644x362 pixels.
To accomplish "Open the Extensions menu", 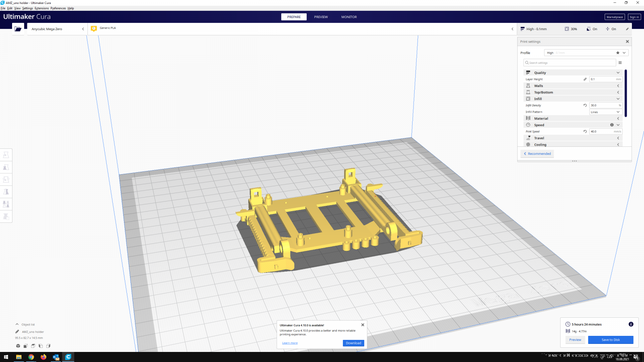I will pos(41,8).
